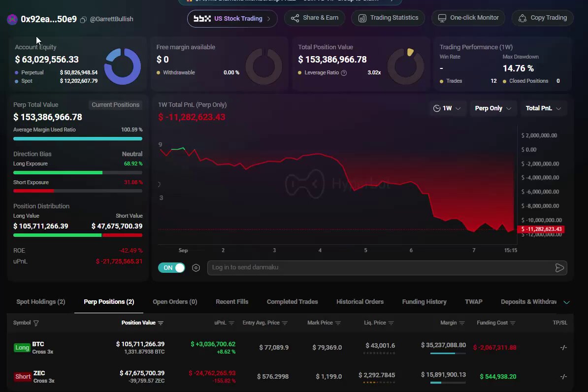The height and width of the screenshot is (392, 588).
Task: Open the Deposits & Withdraw tab
Action: 529,302
